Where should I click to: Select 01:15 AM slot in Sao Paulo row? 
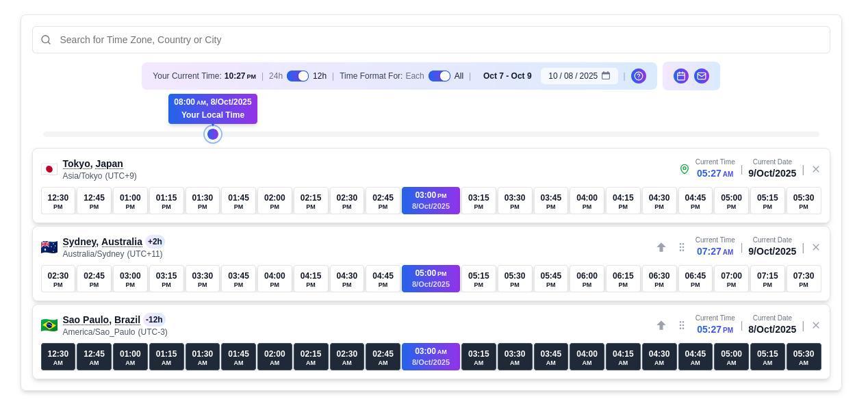[x=166, y=357]
